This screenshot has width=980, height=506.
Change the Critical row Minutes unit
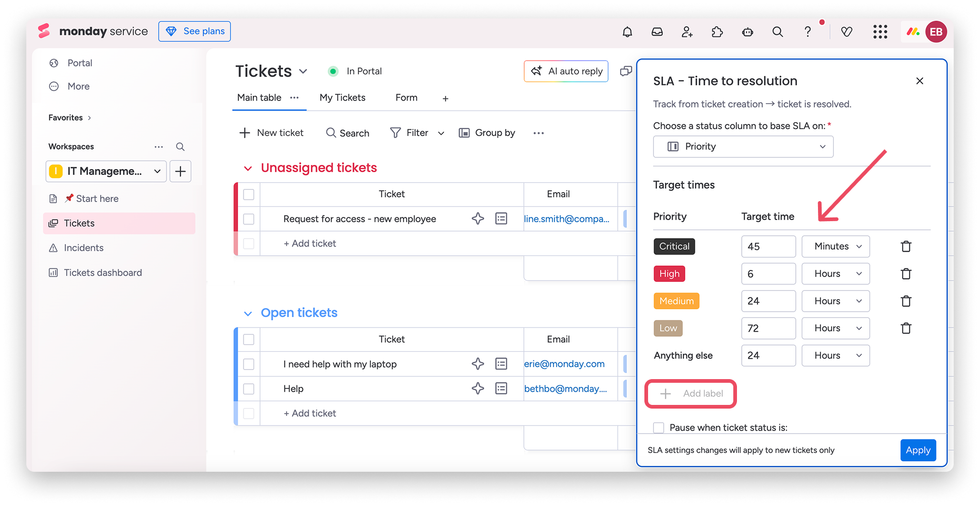point(836,246)
